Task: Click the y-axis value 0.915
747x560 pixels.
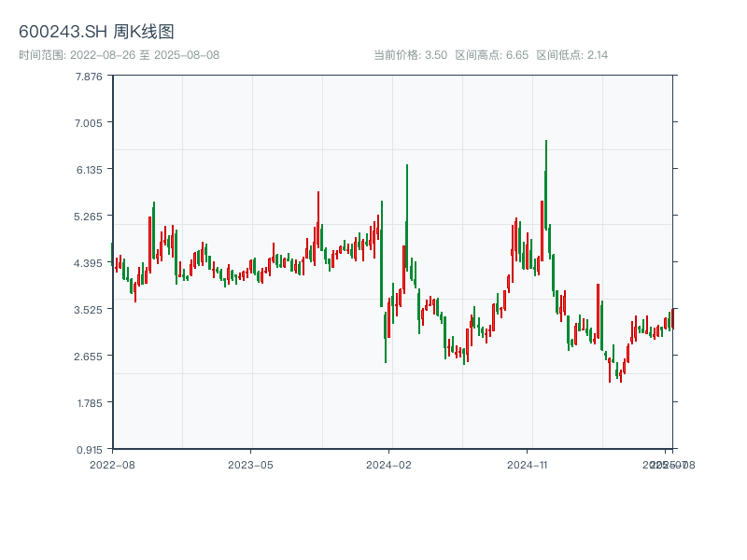Action: coord(89,450)
